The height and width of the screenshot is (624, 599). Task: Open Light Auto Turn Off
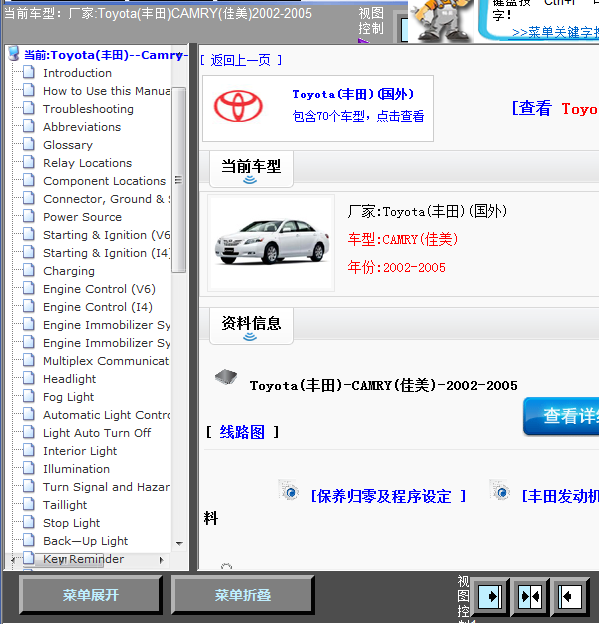coord(97,433)
